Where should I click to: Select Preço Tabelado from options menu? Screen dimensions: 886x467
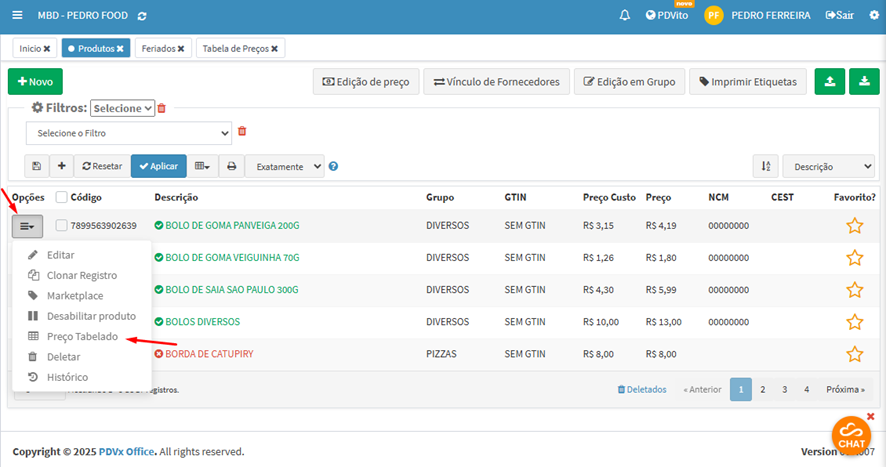pyautogui.click(x=82, y=337)
